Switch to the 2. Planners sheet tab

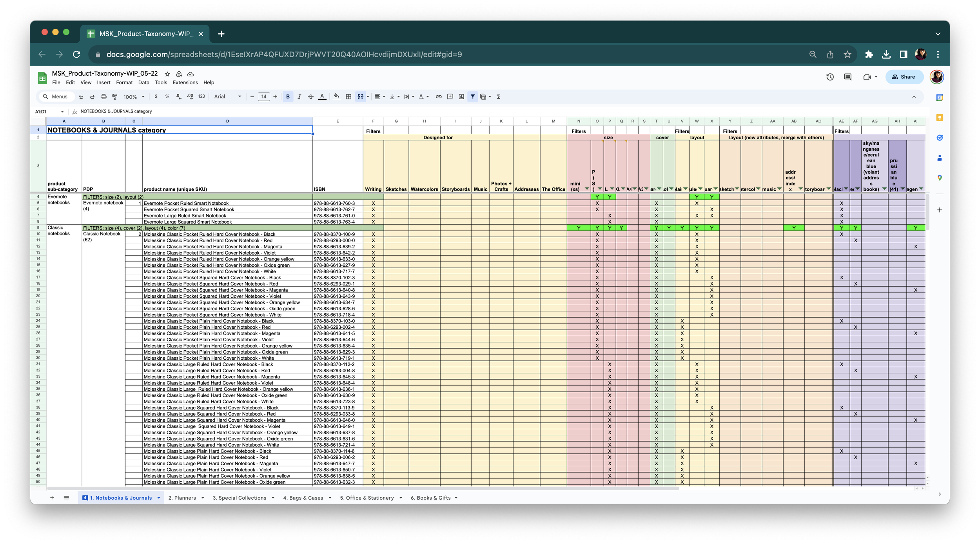[x=182, y=498]
